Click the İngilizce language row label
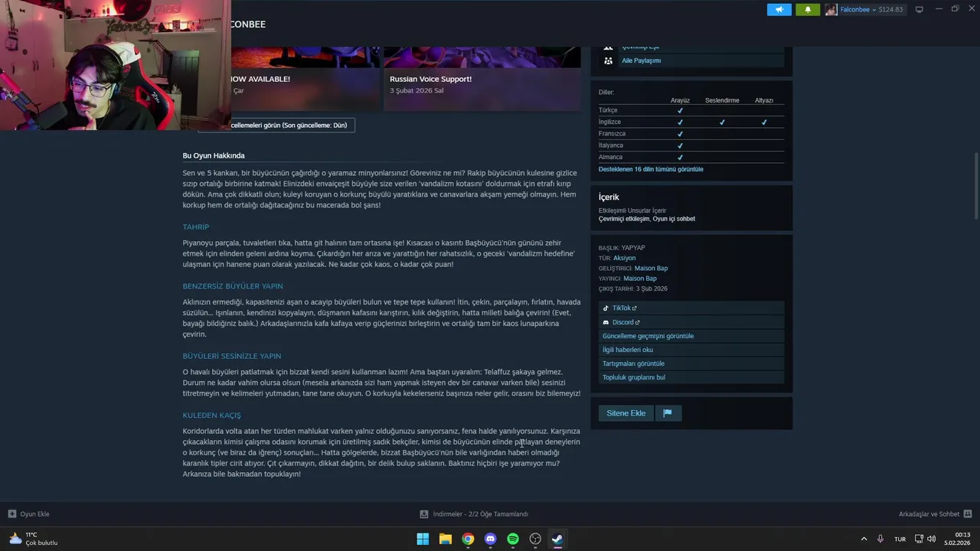Viewport: 980px width, 551px height. coord(609,122)
